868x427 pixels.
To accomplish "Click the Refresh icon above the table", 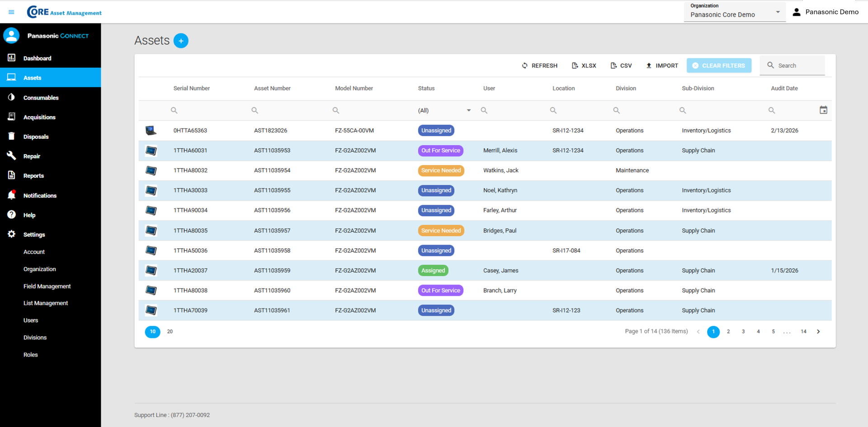I will [524, 65].
